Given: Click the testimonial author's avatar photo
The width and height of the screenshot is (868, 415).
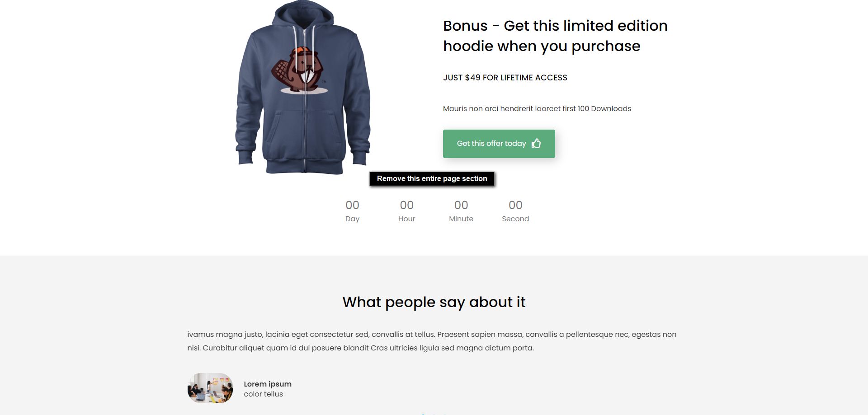Looking at the screenshot, I should pos(210,388).
